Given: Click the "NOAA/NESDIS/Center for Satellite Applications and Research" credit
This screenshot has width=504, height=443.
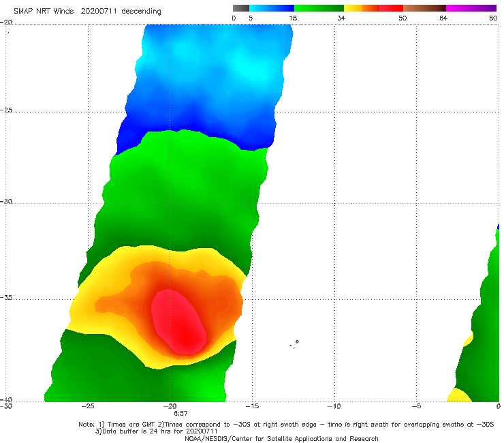Looking at the screenshot, I should [x=281, y=438].
